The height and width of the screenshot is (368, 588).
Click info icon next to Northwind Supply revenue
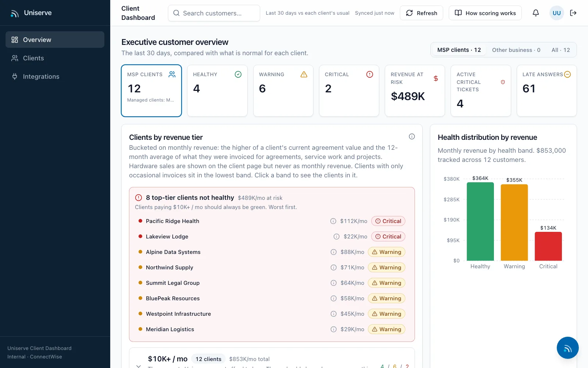334,268
